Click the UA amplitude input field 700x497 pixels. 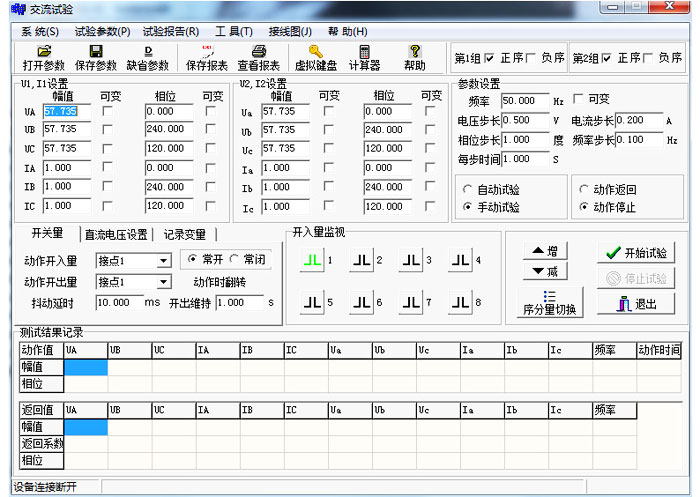pos(66,111)
